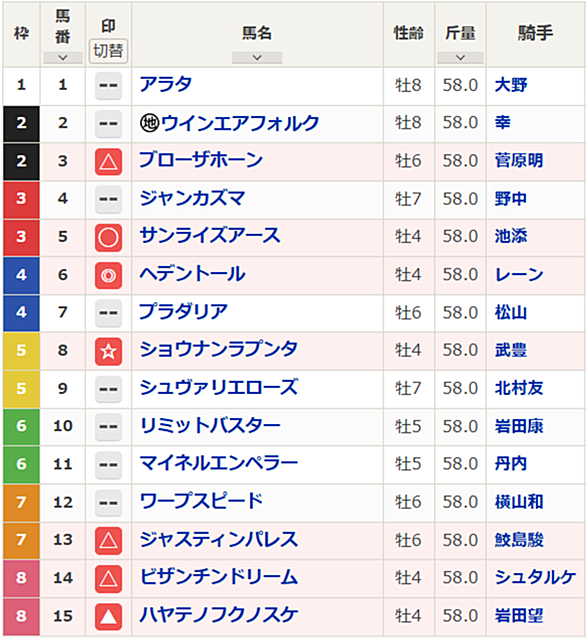
Task: Open horse page for マイネルエンペラー
Action: pyautogui.click(x=219, y=464)
